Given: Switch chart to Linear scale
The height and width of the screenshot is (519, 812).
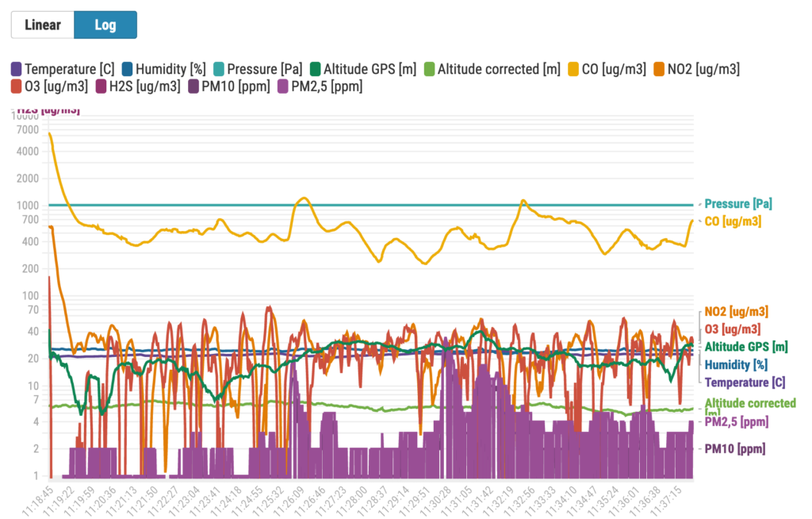Looking at the screenshot, I should tap(43, 25).
